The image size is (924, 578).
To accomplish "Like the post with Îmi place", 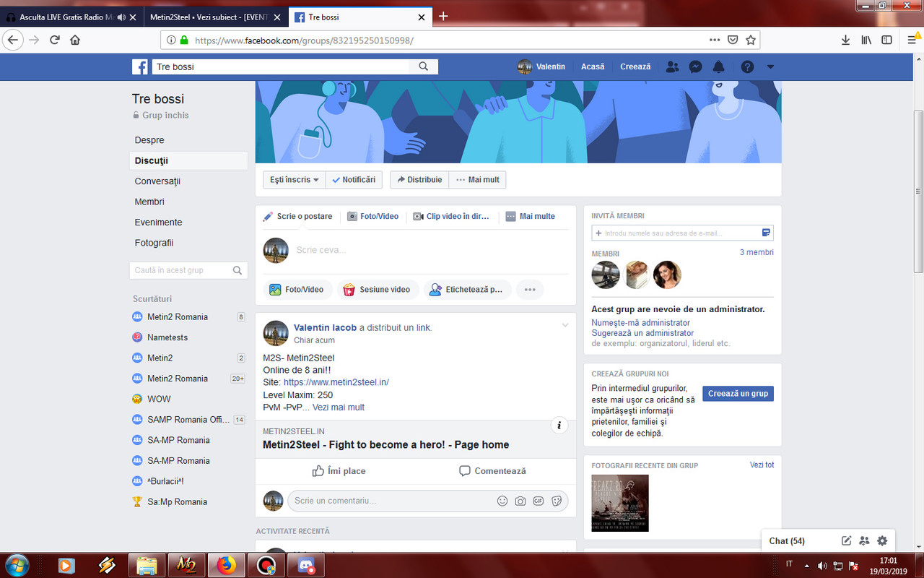I will pyautogui.click(x=339, y=470).
